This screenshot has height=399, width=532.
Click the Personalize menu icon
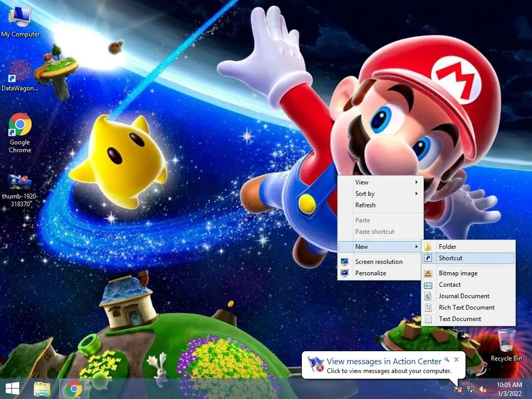click(345, 273)
